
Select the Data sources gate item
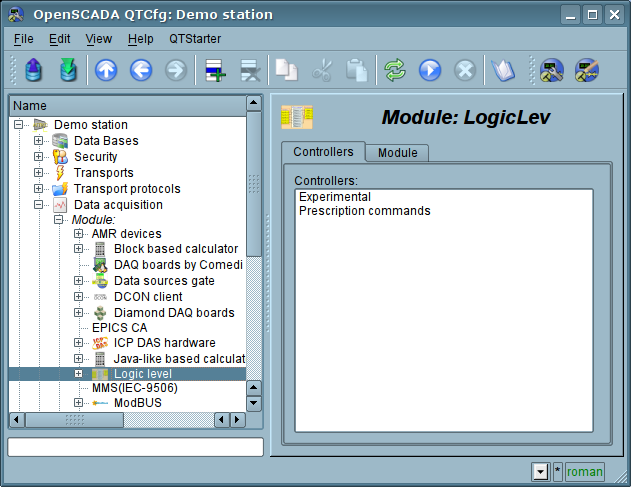pyautogui.click(x=164, y=281)
